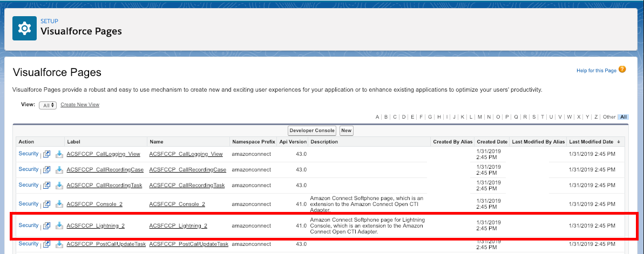
Task: Sort by Created By Alias header
Action: 452,142
